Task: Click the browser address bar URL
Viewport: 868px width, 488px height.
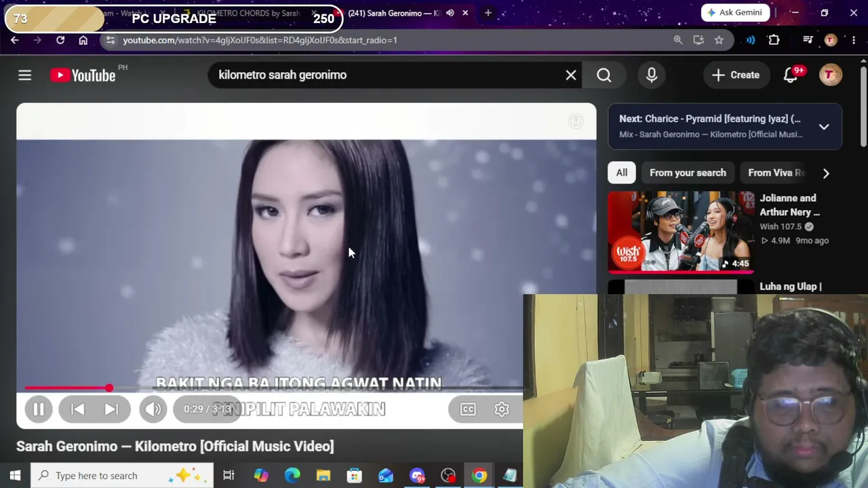Action: click(x=260, y=40)
